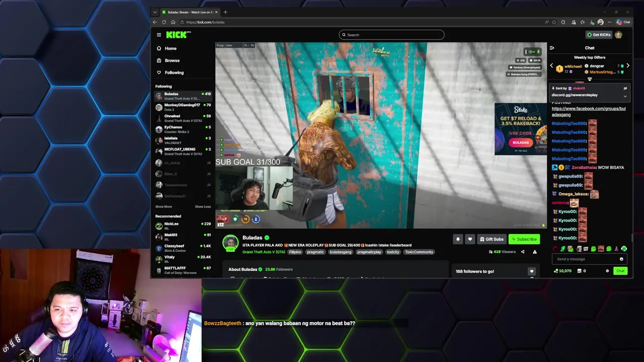Select the pragmatic tag

pos(315,252)
